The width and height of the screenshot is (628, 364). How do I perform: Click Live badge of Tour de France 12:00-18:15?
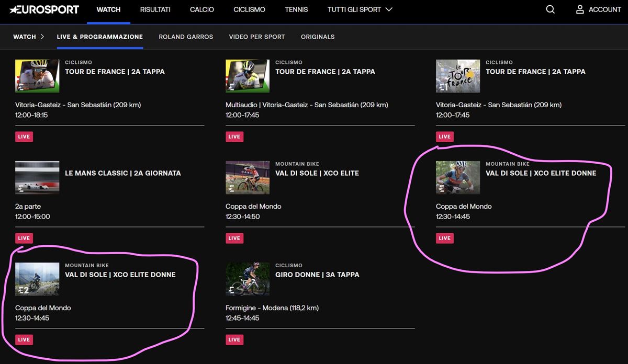(x=24, y=136)
